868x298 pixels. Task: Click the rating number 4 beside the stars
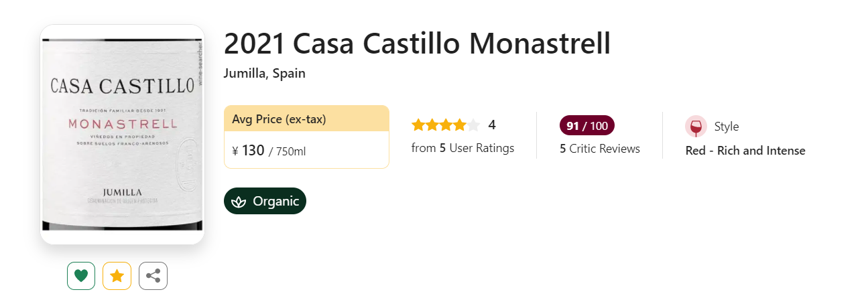[x=492, y=125]
